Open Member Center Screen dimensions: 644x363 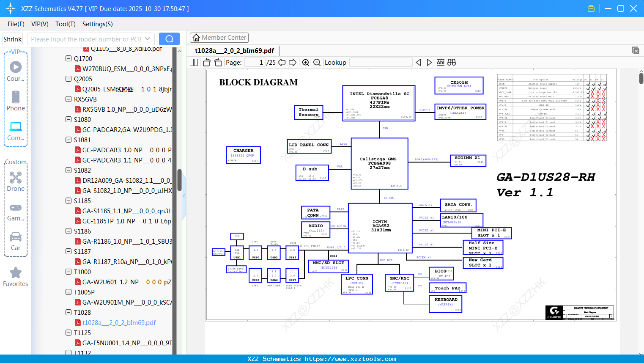[x=219, y=38]
